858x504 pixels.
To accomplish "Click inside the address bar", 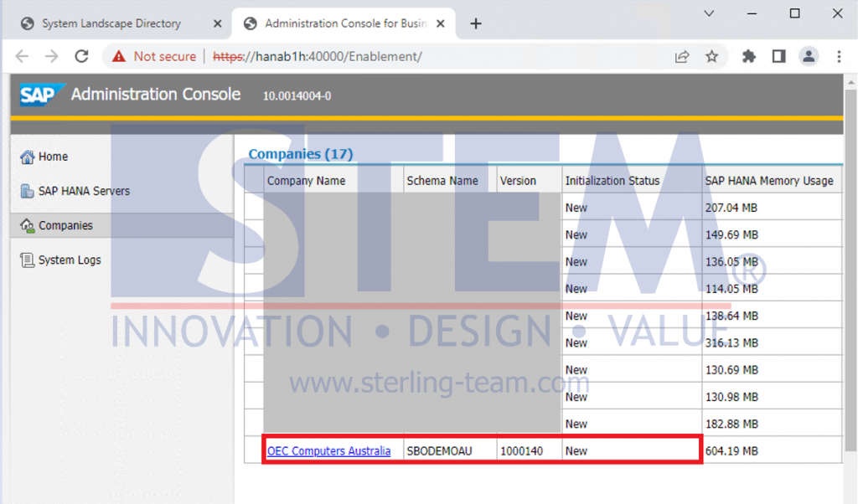I will [377, 56].
